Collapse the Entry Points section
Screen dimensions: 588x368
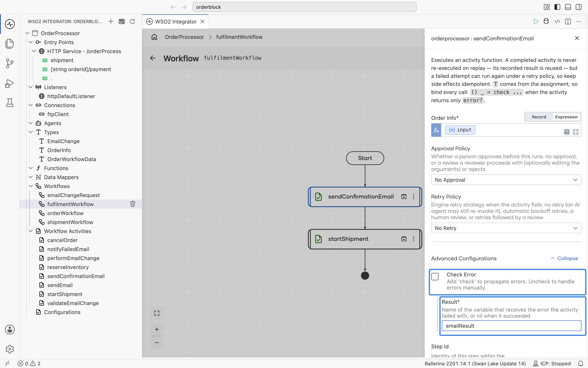coord(31,42)
